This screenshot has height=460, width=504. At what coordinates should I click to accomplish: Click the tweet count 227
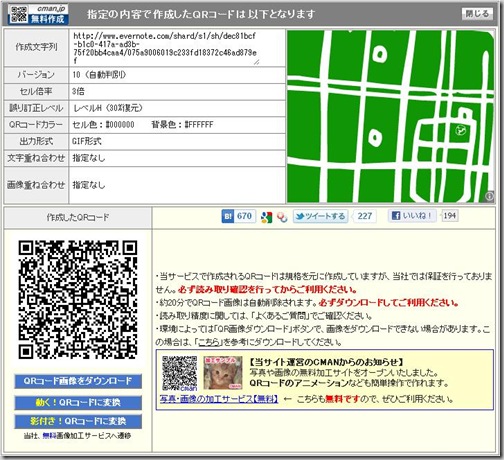pyautogui.click(x=364, y=216)
